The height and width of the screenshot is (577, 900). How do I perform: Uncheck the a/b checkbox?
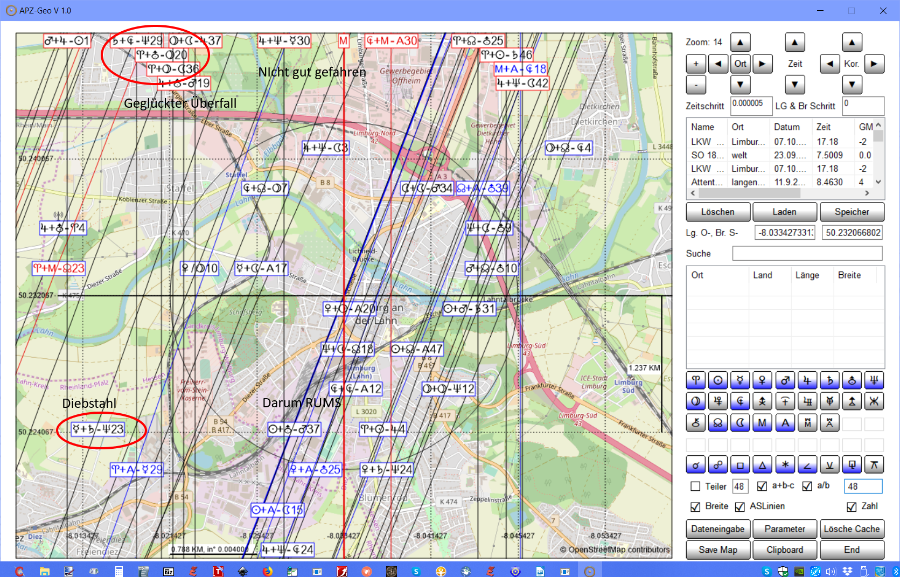807,486
